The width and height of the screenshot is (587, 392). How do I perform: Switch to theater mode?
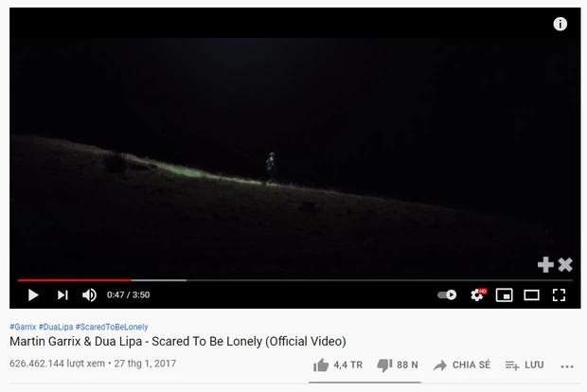click(x=531, y=295)
